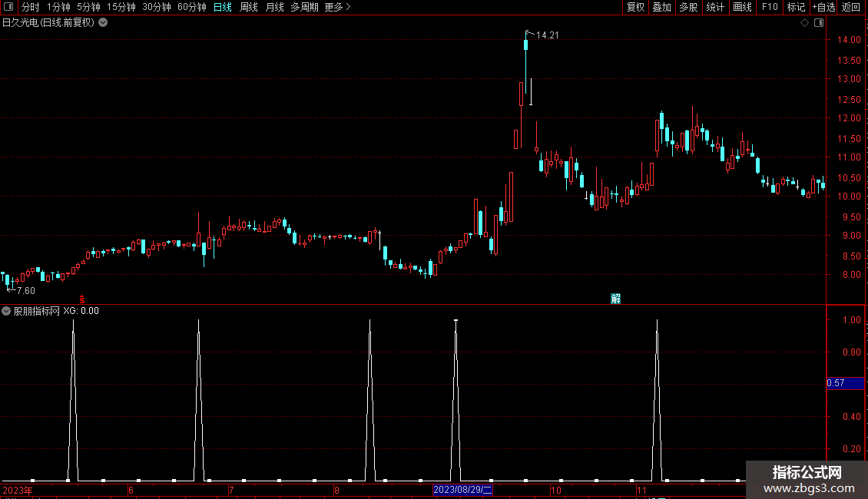
Task: Open F10 company info
Action: click(x=770, y=7)
